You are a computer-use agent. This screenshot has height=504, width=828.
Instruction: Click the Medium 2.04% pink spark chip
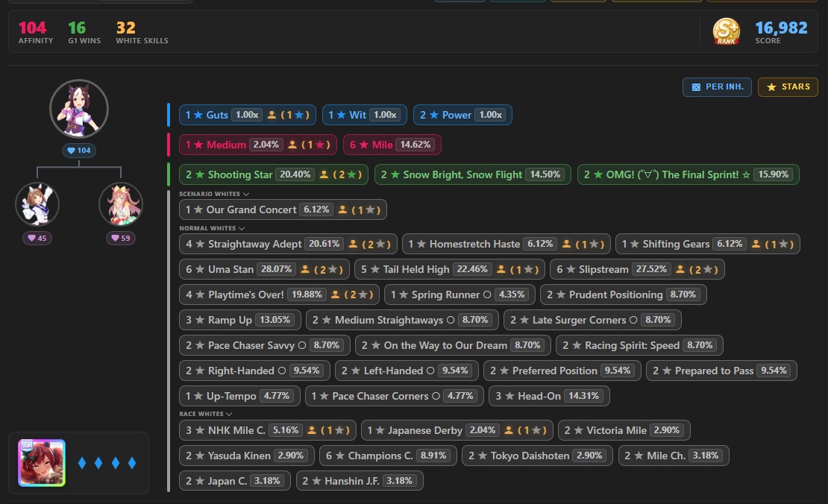tap(257, 145)
